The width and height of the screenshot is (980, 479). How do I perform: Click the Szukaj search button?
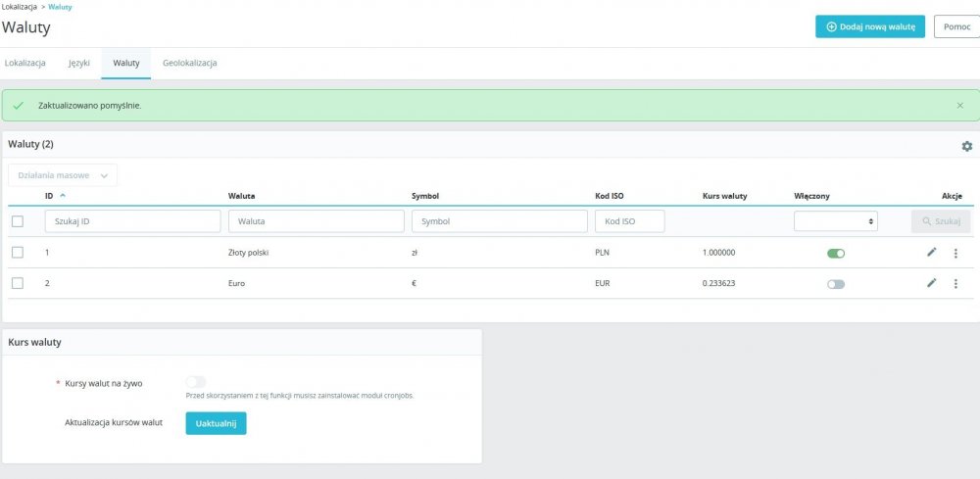941,221
